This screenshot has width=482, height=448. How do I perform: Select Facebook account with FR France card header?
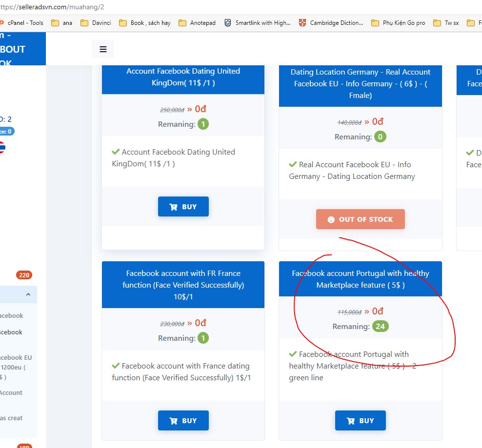click(x=183, y=285)
